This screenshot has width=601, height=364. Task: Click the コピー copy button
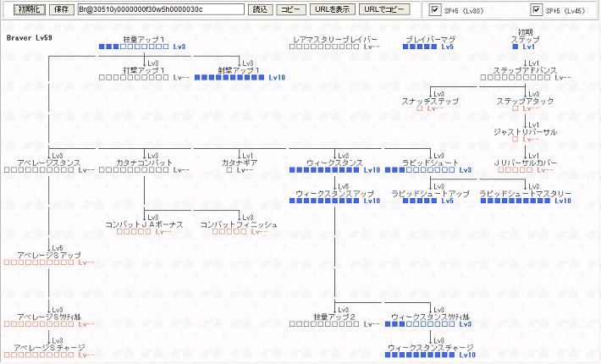point(291,9)
